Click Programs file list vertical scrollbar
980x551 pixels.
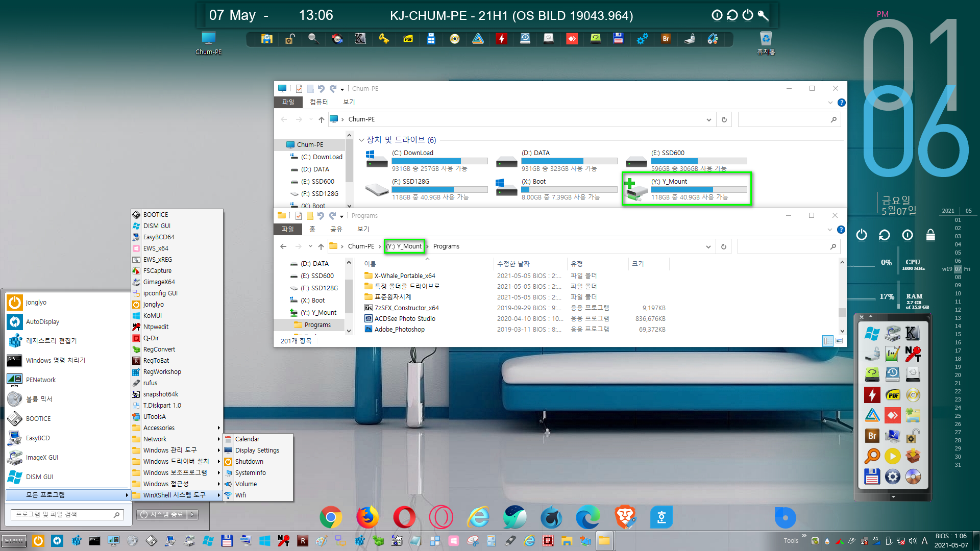click(x=842, y=296)
